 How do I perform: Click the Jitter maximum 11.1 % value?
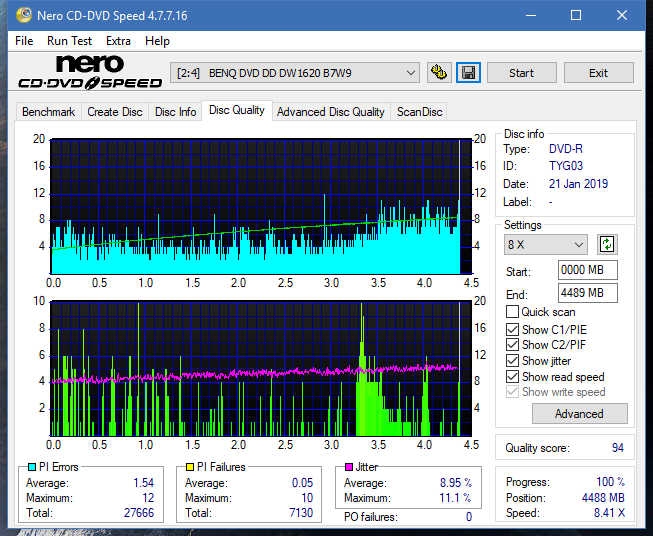[456, 498]
